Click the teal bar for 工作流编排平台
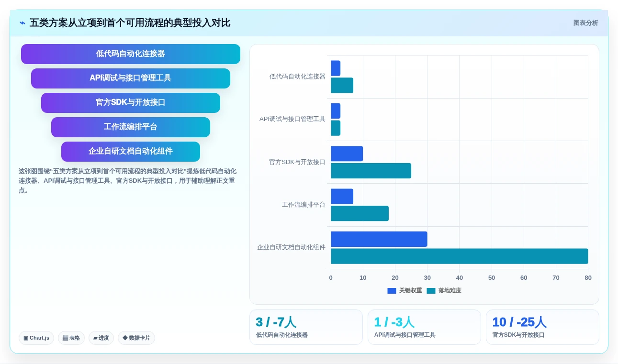 point(360,214)
